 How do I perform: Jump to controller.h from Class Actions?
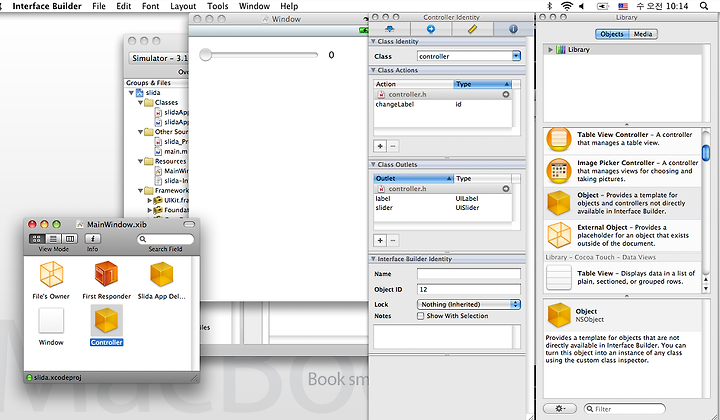(506, 94)
